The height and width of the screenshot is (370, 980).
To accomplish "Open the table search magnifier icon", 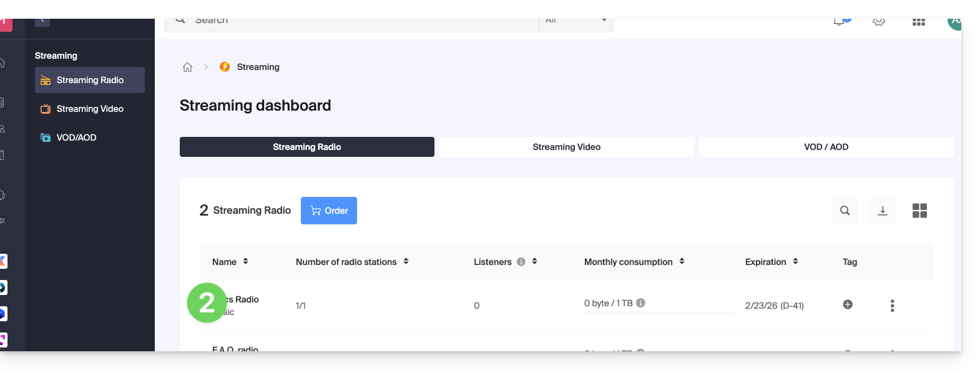I will coord(845,211).
